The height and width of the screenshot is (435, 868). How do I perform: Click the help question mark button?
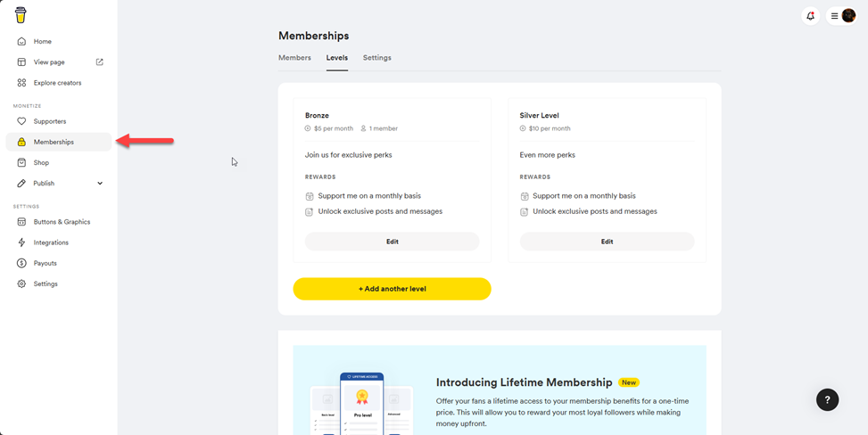[x=827, y=399]
